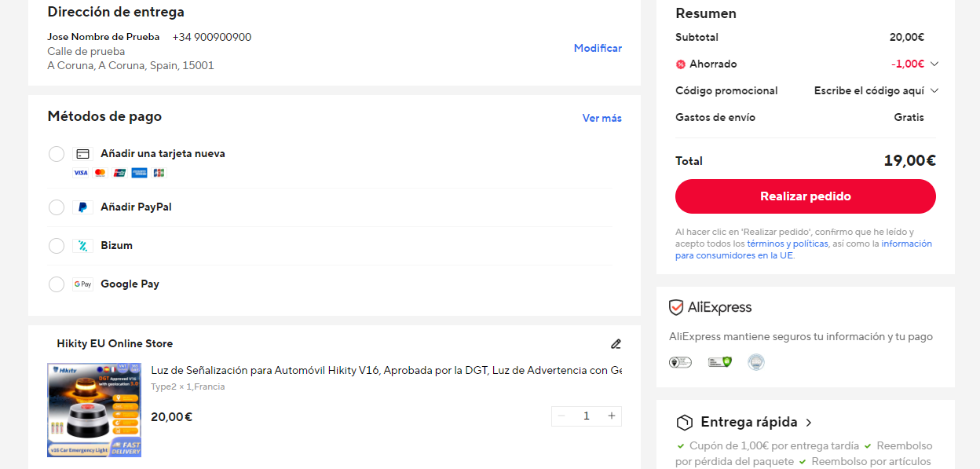The image size is (980, 469).
Task: Click the Hikity emergency light product thumbnail
Action: tap(94, 410)
